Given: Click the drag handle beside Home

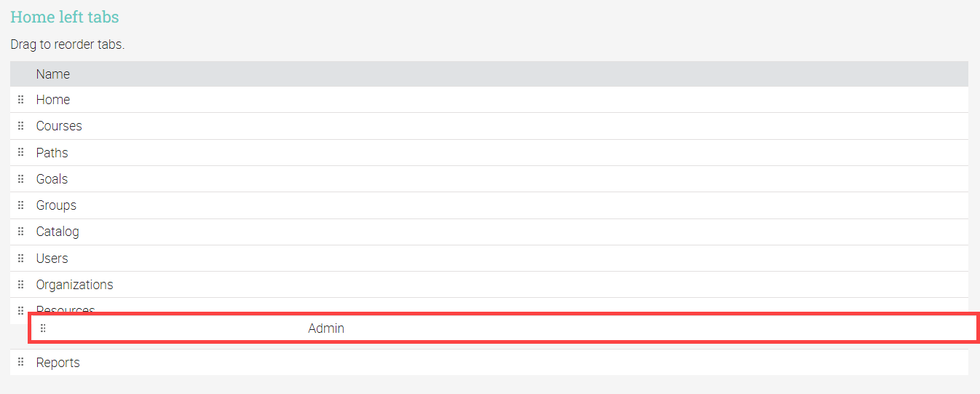Looking at the screenshot, I should point(20,100).
